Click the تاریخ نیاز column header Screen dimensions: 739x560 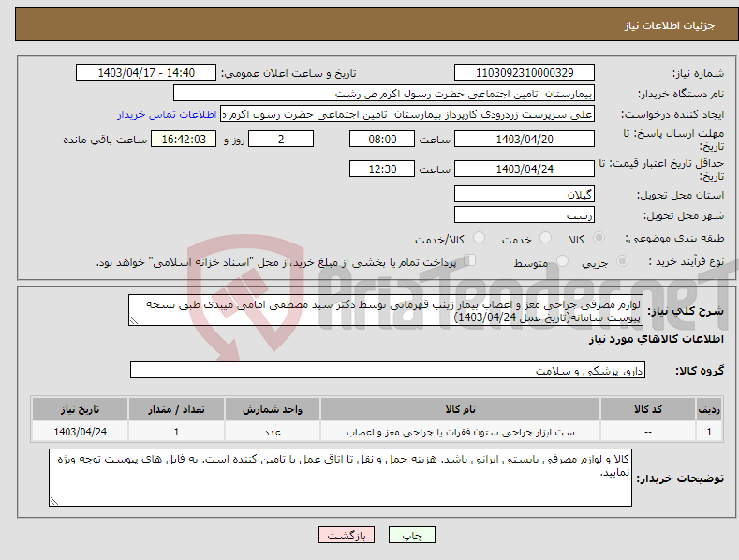pyautogui.click(x=81, y=409)
